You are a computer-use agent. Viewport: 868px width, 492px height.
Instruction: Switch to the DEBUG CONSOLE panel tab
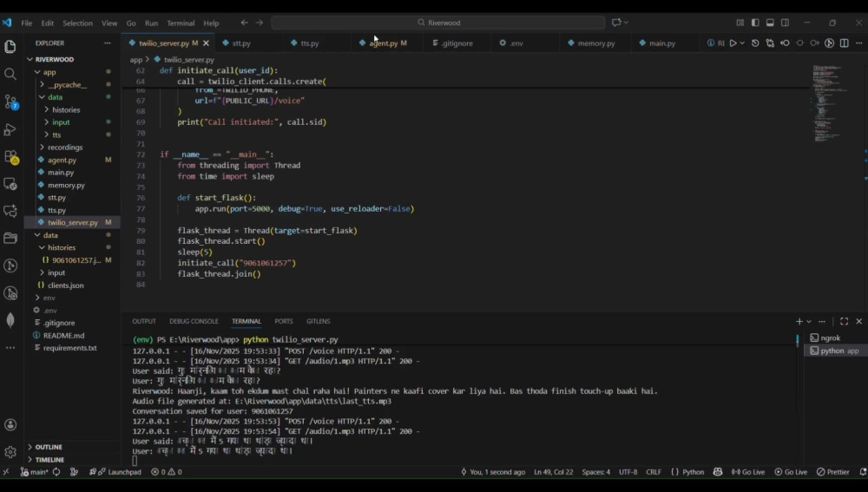coord(194,322)
